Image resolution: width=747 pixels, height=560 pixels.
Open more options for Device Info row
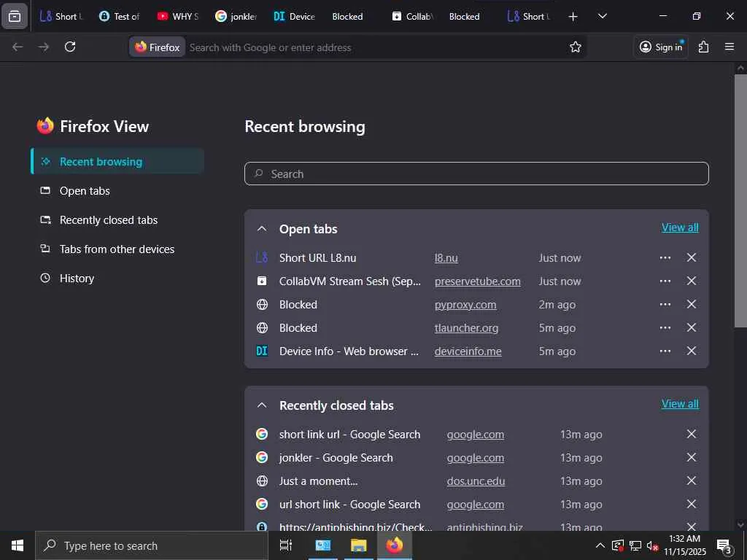click(x=665, y=351)
